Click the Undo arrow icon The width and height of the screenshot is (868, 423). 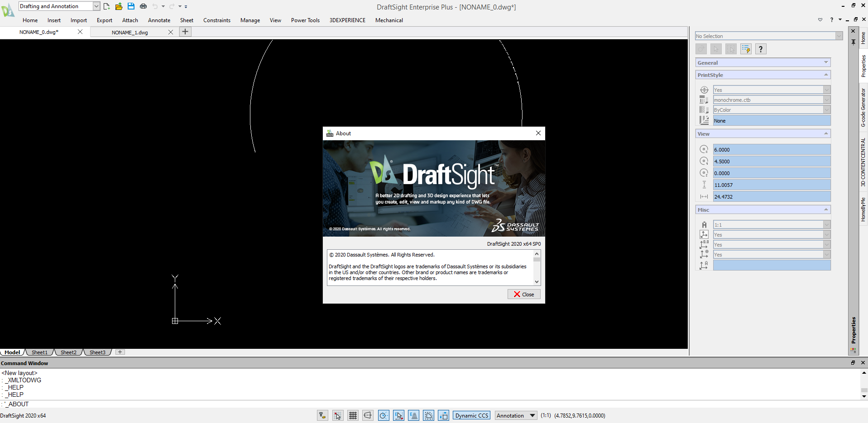point(155,6)
